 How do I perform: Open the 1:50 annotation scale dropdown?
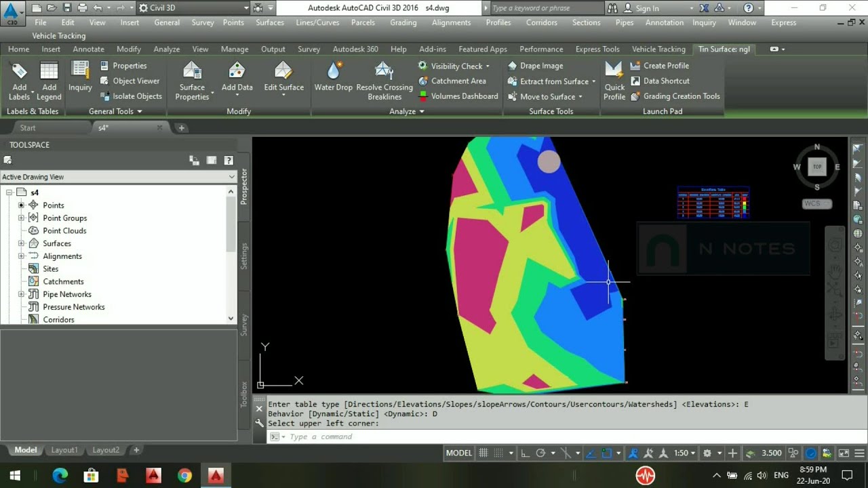tap(685, 453)
